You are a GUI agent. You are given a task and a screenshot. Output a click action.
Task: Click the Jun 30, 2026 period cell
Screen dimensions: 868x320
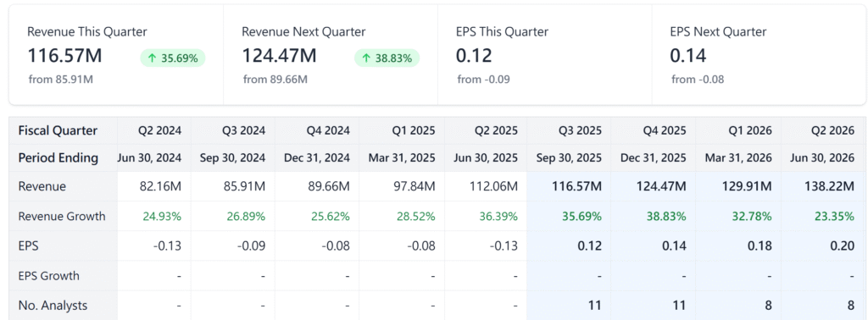click(x=822, y=158)
